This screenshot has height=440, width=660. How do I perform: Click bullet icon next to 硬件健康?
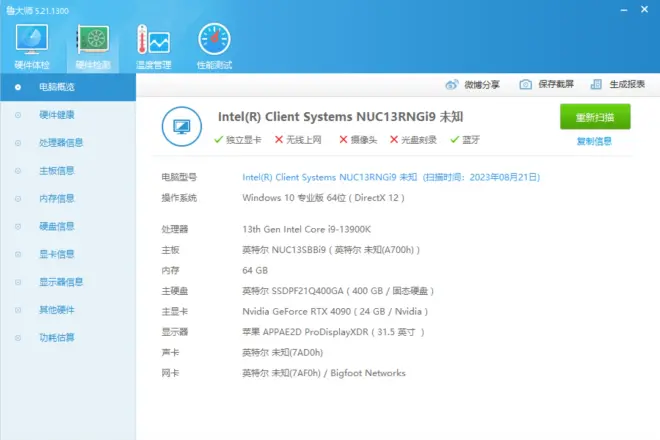[18, 115]
